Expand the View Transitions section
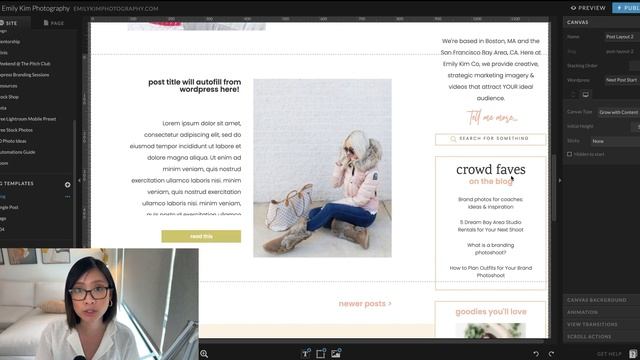This screenshot has width=640, height=360. pos(601,324)
